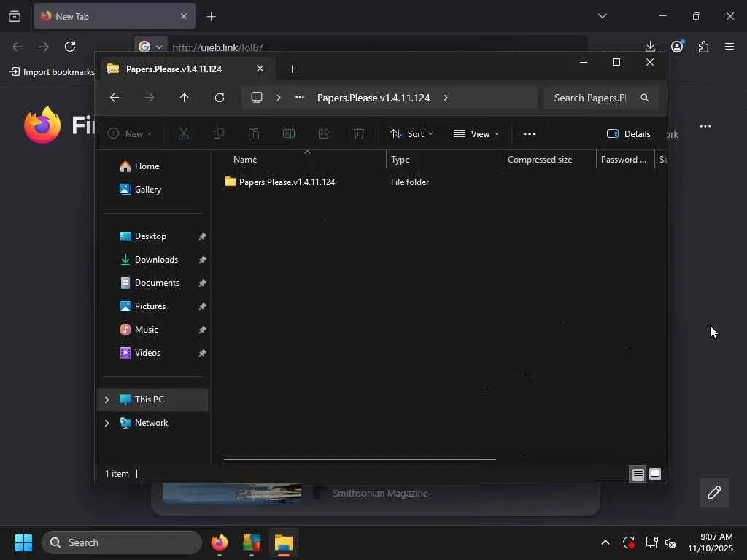Image resolution: width=747 pixels, height=560 pixels.
Task: Open Firefox extensions puzzle icon
Action: tap(703, 47)
